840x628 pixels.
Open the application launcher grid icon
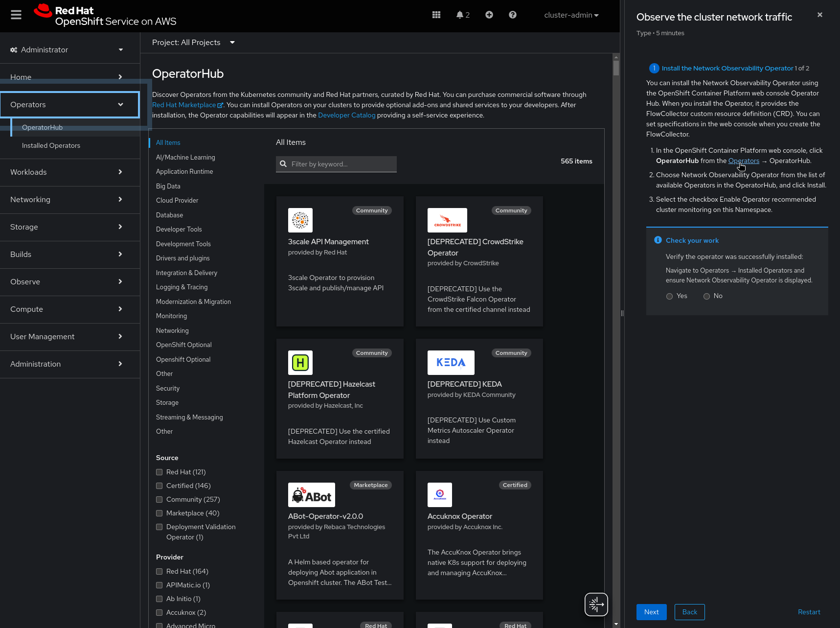pyautogui.click(x=436, y=15)
